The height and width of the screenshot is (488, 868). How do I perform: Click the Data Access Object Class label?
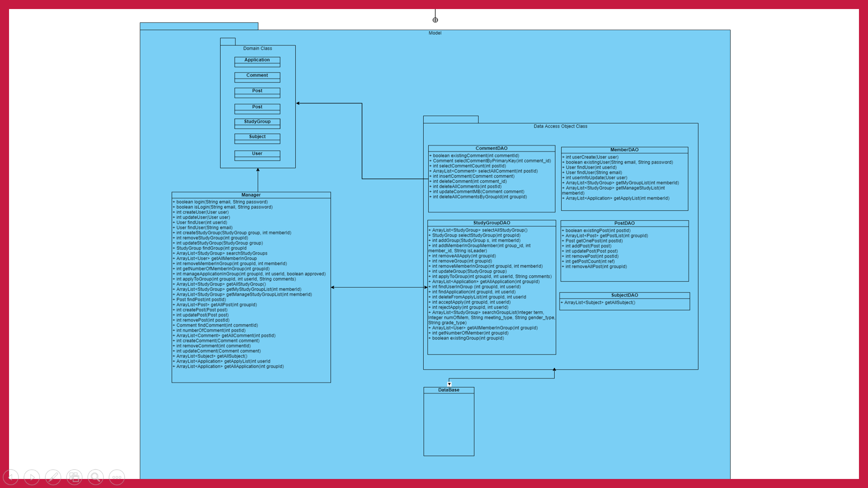pos(560,127)
